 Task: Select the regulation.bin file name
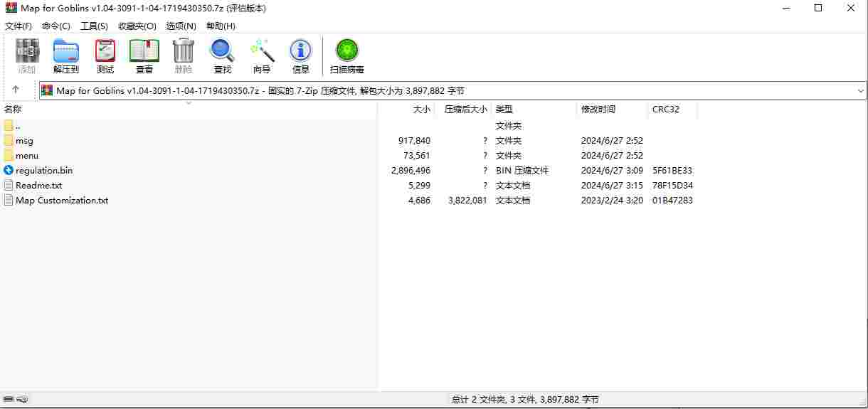click(44, 171)
